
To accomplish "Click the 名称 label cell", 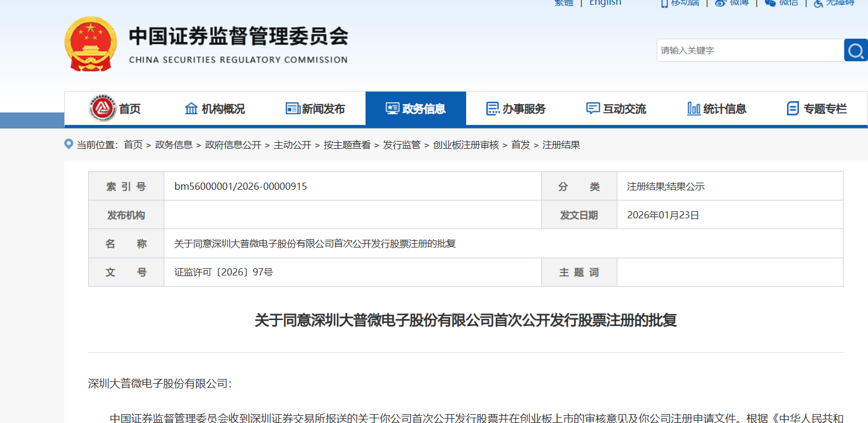I will coord(126,243).
